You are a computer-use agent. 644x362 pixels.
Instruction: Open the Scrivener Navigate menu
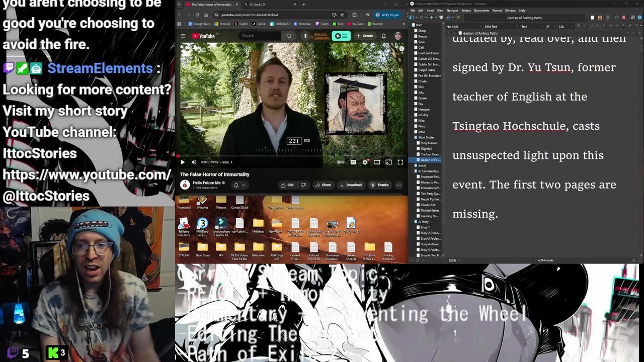pyautogui.click(x=452, y=11)
